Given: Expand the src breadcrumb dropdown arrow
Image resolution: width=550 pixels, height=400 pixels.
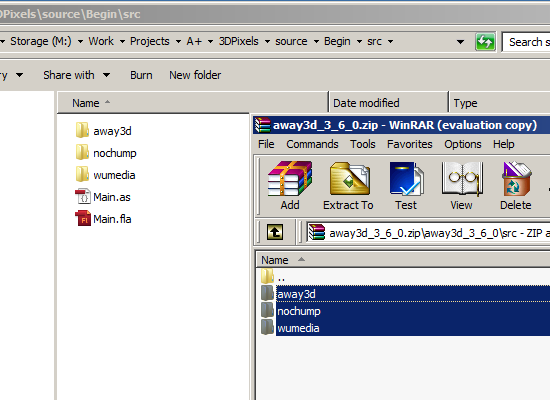Looking at the screenshot, I should pyautogui.click(x=390, y=42).
